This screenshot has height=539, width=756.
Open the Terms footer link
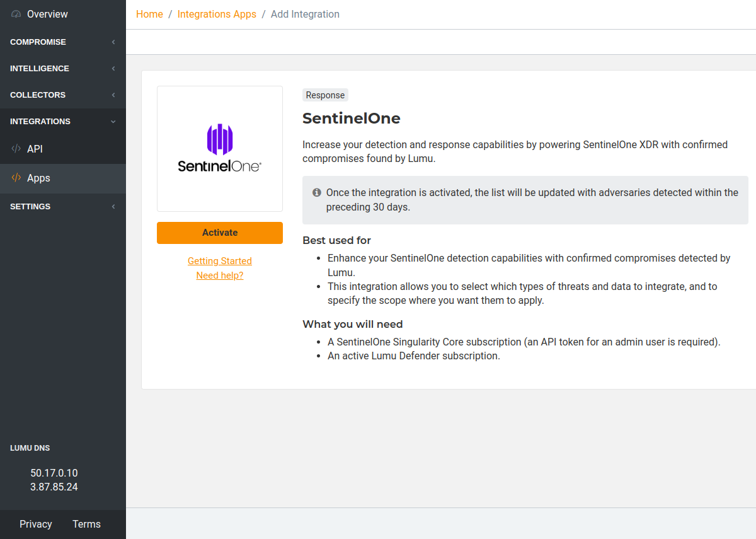click(86, 524)
